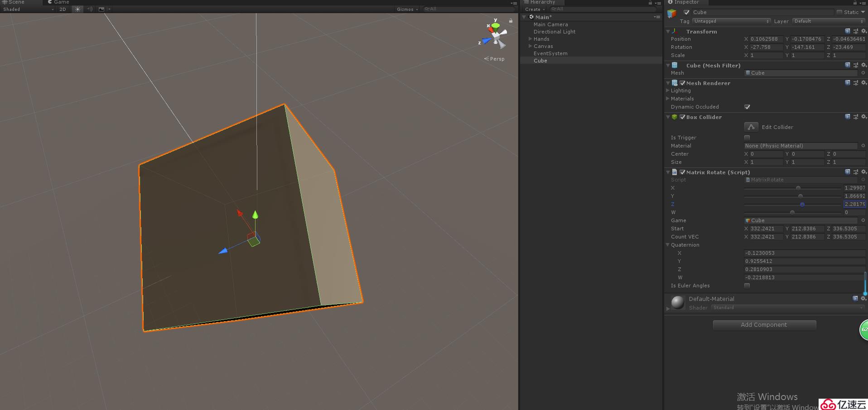Viewport: 868px width, 410px height.
Task: Toggle Cube active checkbox in Inspector
Action: (x=686, y=12)
